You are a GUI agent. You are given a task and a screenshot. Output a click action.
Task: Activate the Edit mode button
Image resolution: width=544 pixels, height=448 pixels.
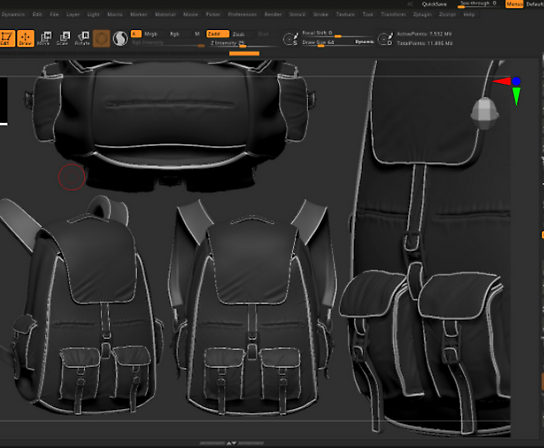pos(7,39)
